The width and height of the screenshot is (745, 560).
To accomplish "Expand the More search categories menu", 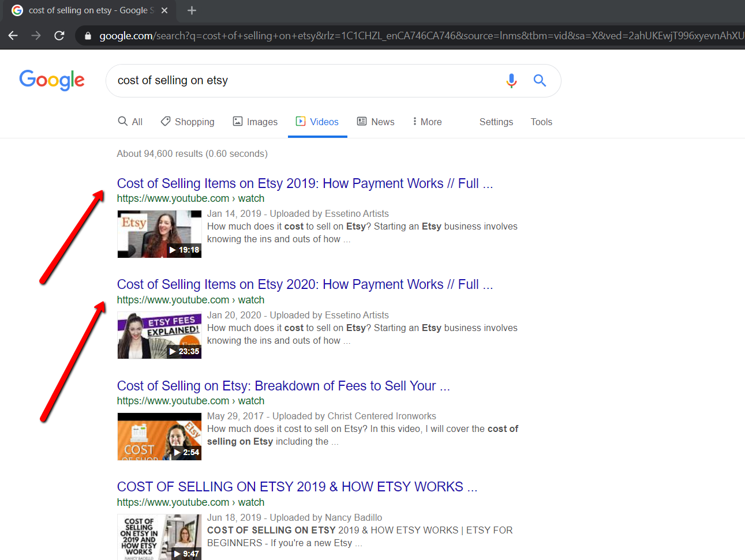I will 427,122.
